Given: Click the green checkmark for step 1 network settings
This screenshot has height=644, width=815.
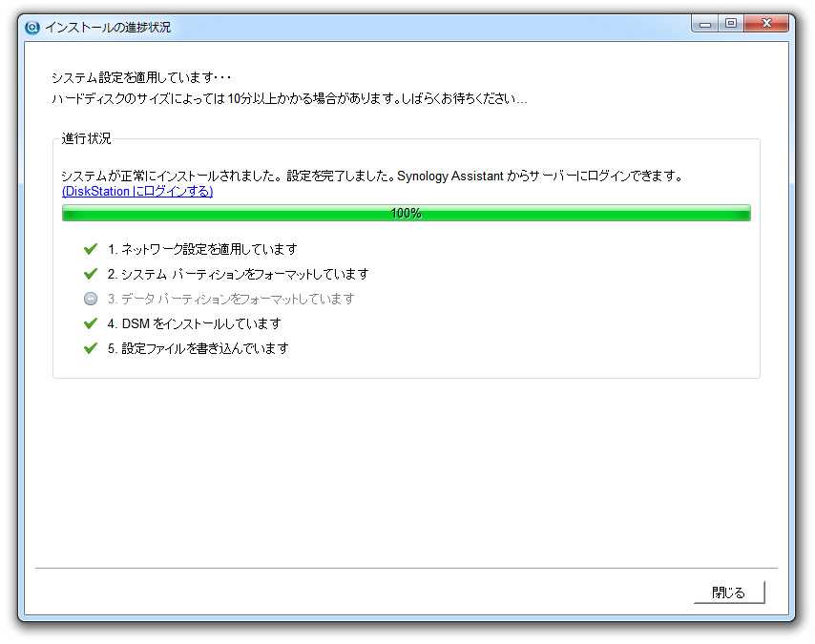Looking at the screenshot, I should point(91,249).
